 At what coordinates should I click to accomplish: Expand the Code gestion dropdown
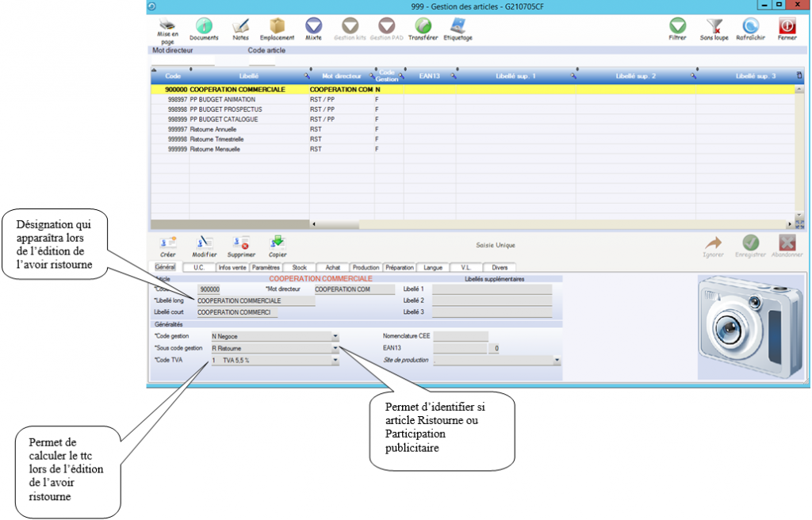(335, 336)
